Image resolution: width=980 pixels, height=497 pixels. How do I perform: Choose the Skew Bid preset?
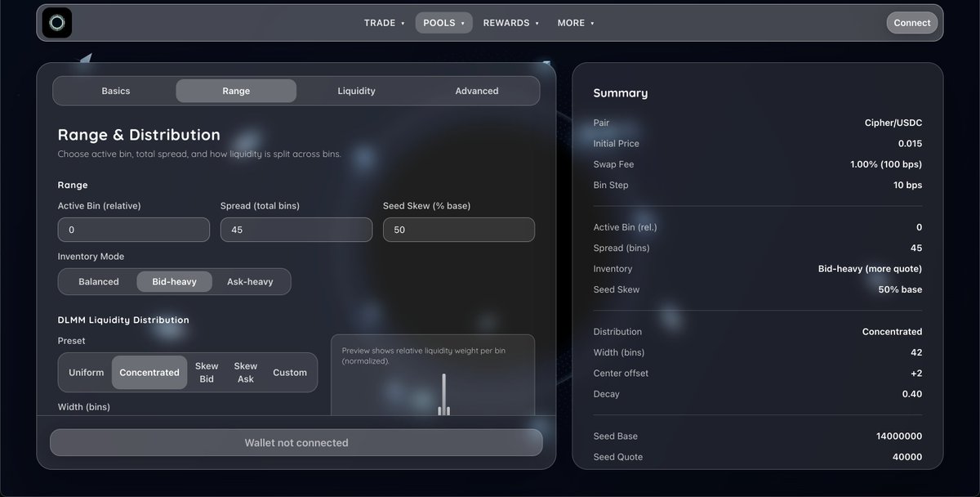click(207, 372)
